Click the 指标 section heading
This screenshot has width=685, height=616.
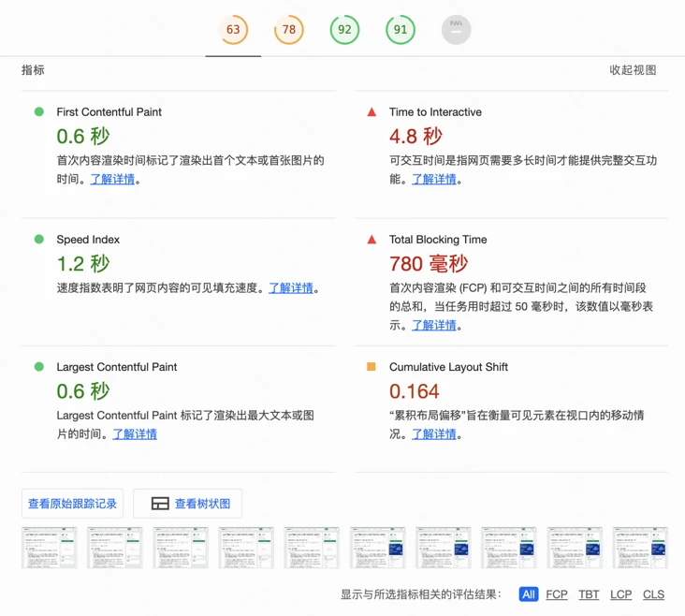(x=33, y=70)
